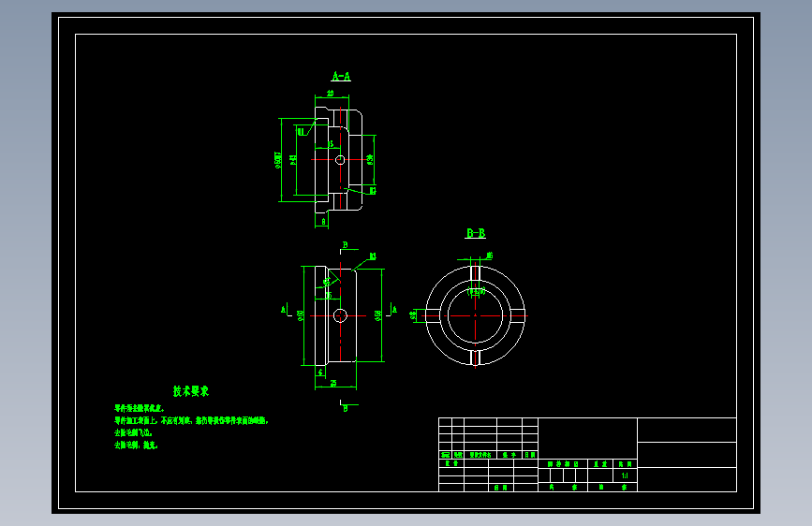Click the 更改文件名 cell in the title block
812x526 pixels.
click(x=480, y=455)
